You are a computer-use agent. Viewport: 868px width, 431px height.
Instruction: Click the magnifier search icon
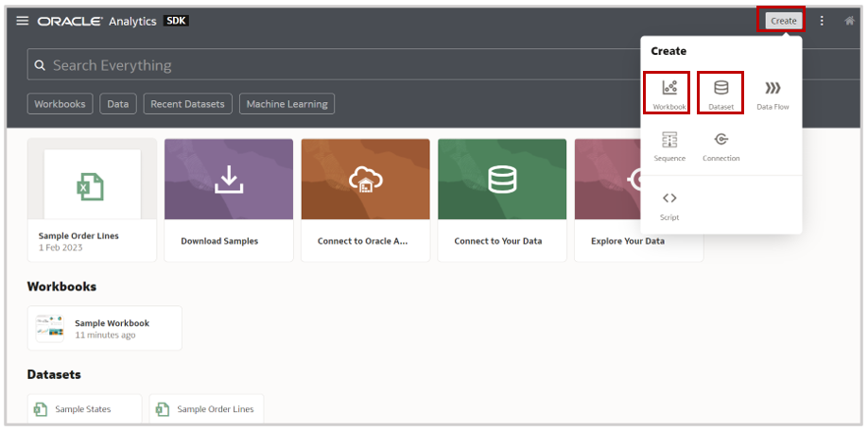(40, 65)
